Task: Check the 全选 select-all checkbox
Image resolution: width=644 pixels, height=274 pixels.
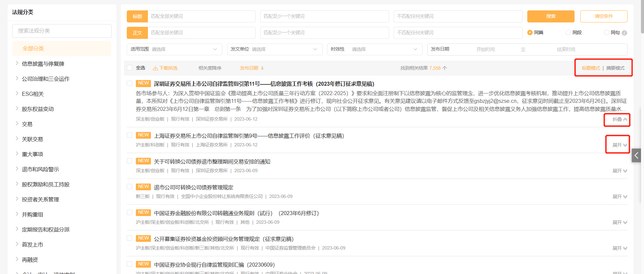Action: click(129, 68)
